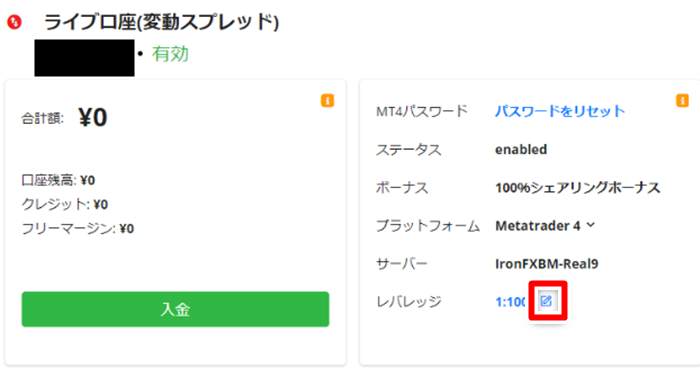Click the enabled status value
Viewport: 700px width, 376px height.
(521, 149)
